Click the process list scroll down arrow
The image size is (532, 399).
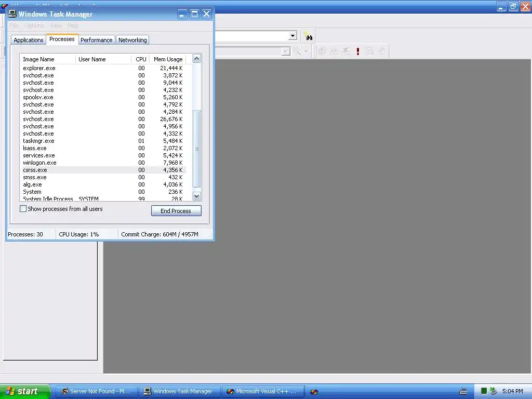(197, 196)
